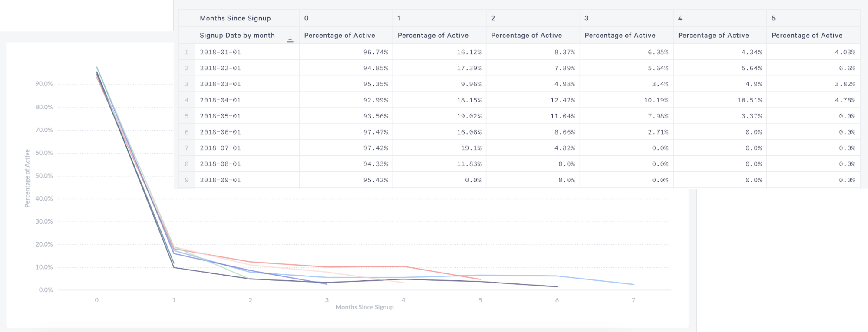Click the 96.74% cell in the table
The image size is (868, 332).
coord(375,52)
